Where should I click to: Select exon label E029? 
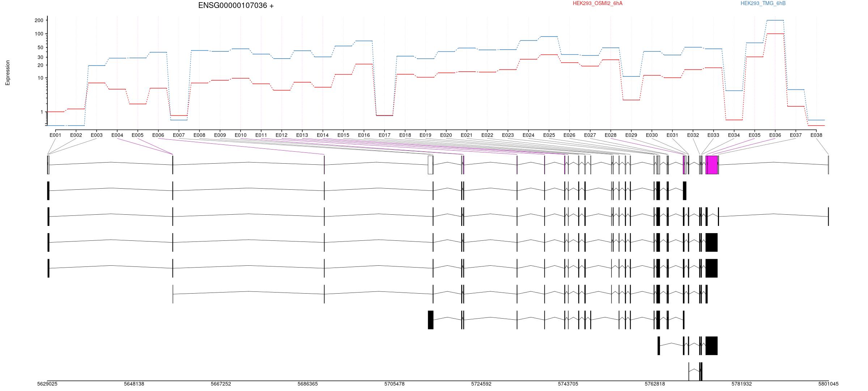tap(631, 135)
